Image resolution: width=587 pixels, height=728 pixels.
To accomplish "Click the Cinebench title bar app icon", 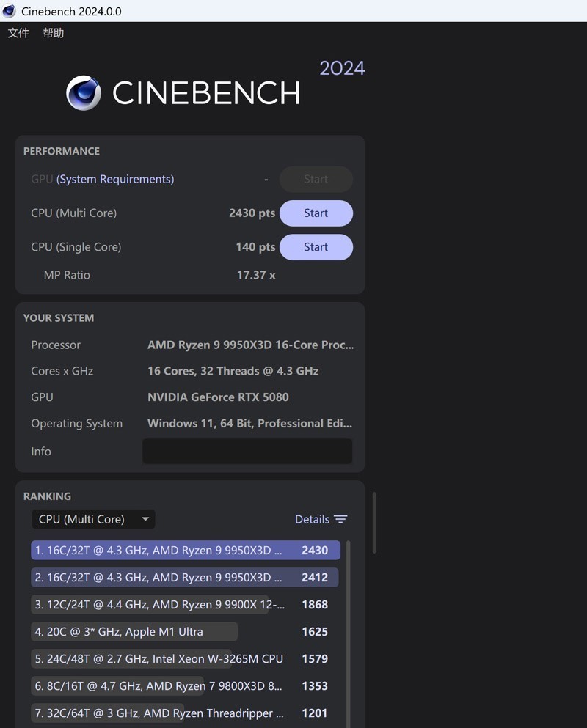I will pos(9,11).
